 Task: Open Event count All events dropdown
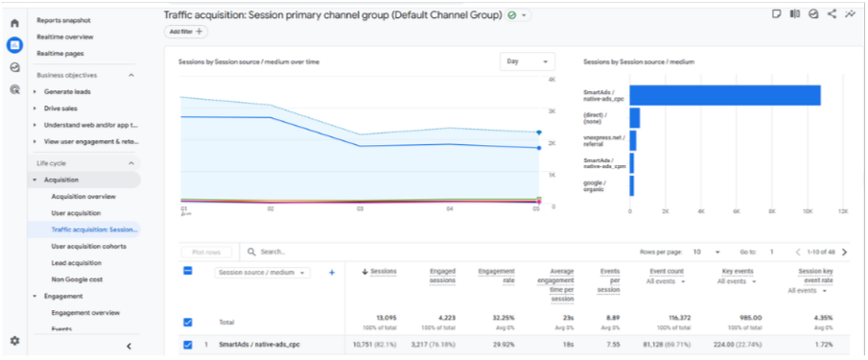click(x=666, y=281)
